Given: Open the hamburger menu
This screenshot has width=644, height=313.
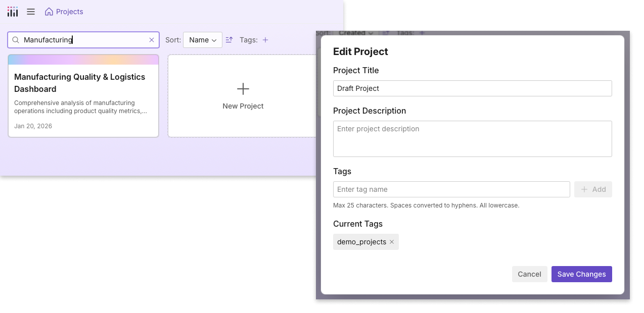Looking at the screenshot, I should pyautogui.click(x=31, y=12).
